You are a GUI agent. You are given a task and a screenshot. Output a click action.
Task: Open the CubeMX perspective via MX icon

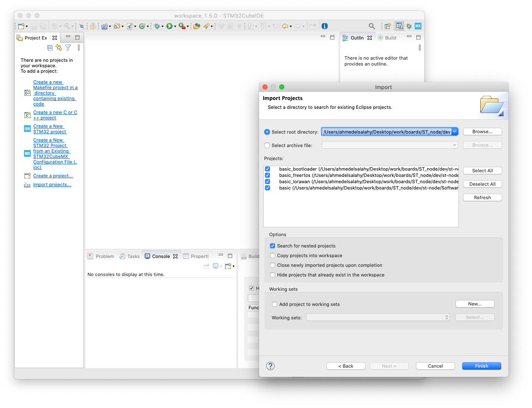coord(418,26)
